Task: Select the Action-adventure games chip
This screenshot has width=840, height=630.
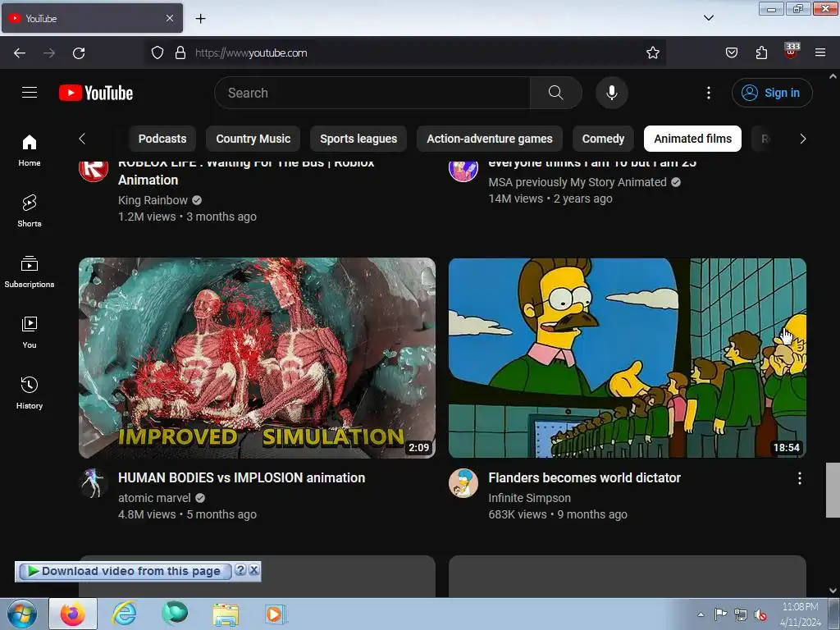Action: pos(490,139)
